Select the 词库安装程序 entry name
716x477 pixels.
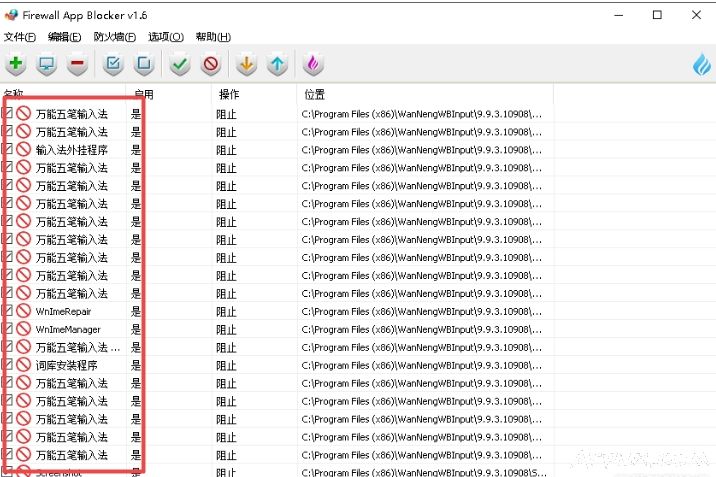pos(67,366)
